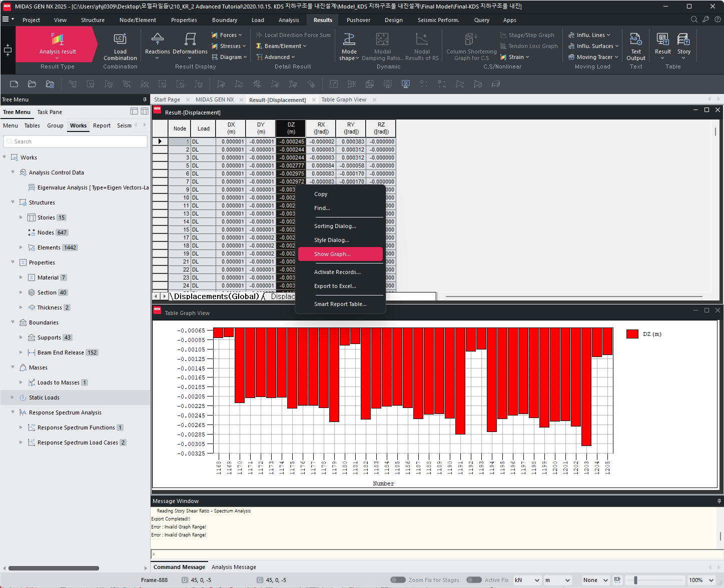The image size is (724, 588).
Task: Click the Moving Tracer icon
Action: [x=571, y=57]
